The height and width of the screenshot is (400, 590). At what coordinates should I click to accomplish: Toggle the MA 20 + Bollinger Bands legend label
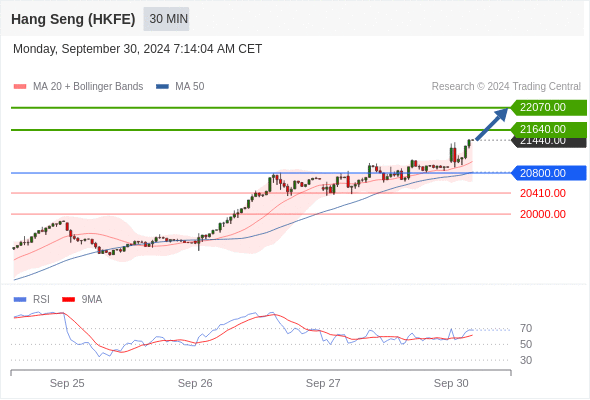pyautogui.click(x=88, y=87)
